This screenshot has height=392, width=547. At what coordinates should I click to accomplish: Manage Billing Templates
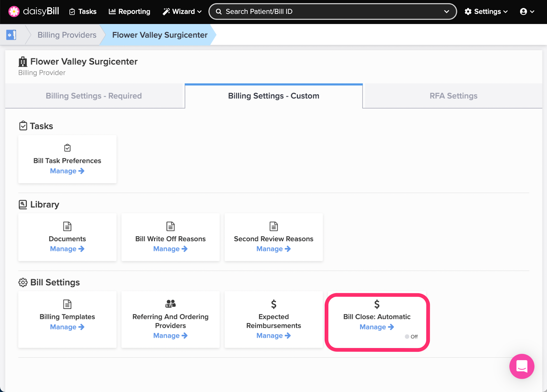click(67, 327)
